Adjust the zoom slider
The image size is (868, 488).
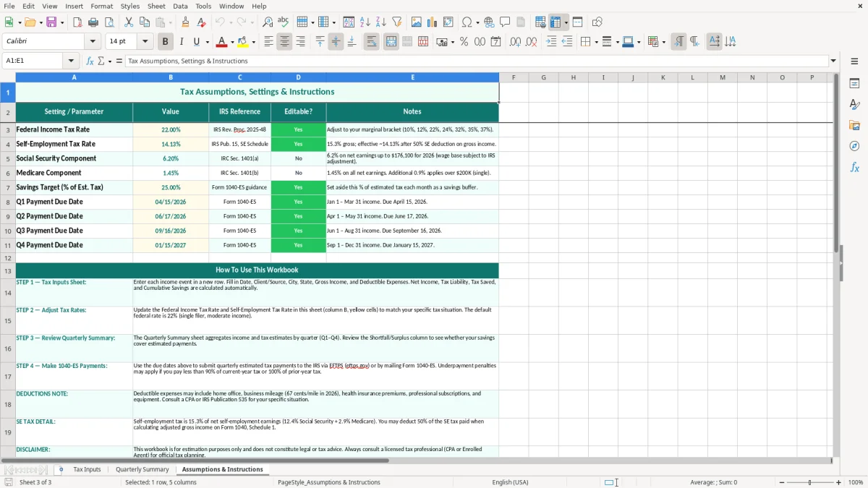tap(810, 482)
